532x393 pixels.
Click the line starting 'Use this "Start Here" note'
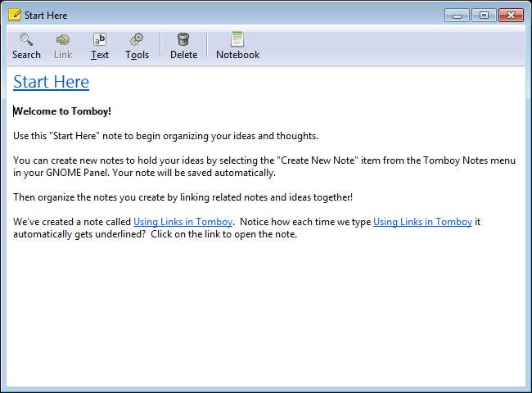click(x=165, y=136)
